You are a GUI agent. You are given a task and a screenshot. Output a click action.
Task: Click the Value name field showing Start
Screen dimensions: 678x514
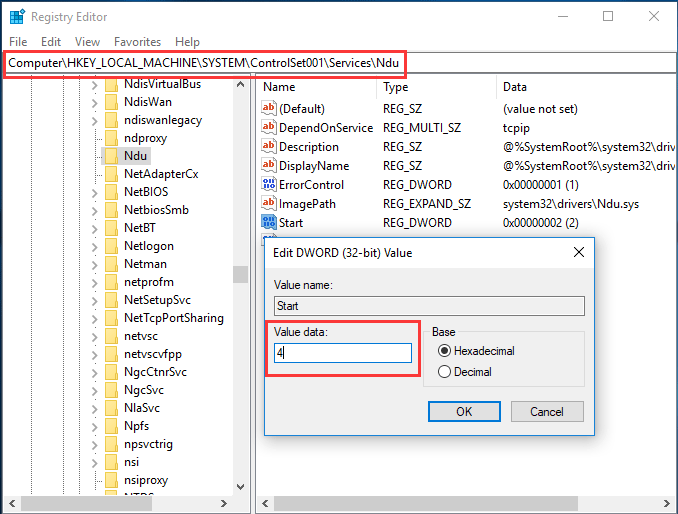[x=429, y=306]
